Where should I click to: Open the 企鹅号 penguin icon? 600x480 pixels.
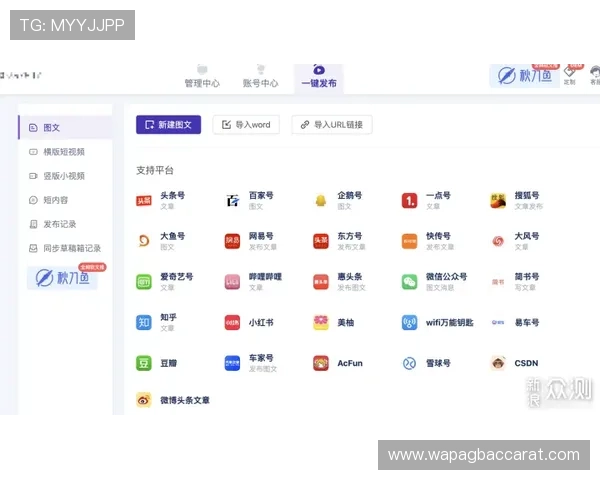321,201
